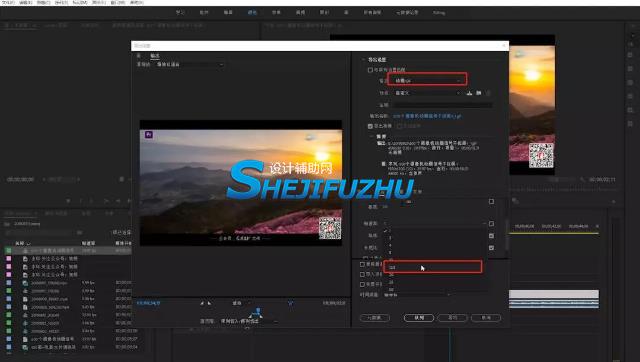The image size is (640, 362).
Task: Toggle the export video checkbox
Action: (x=370, y=126)
